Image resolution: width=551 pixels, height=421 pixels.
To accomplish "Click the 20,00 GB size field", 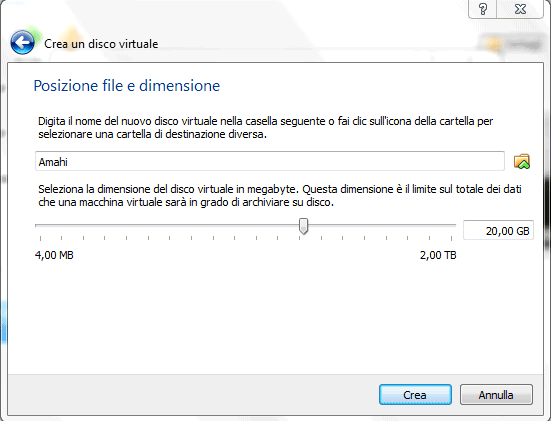I will [x=498, y=231].
